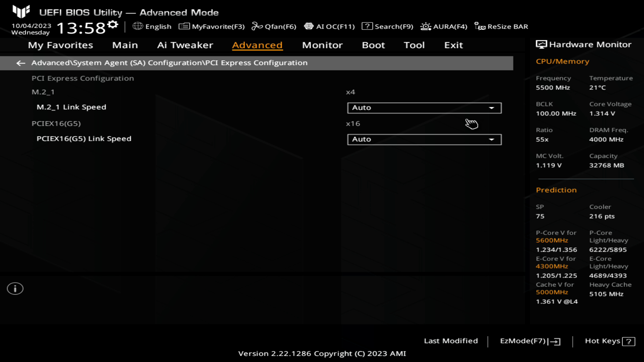
Task: Go to the Exit tab
Action: pyautogui.click(x=453, y=45)
